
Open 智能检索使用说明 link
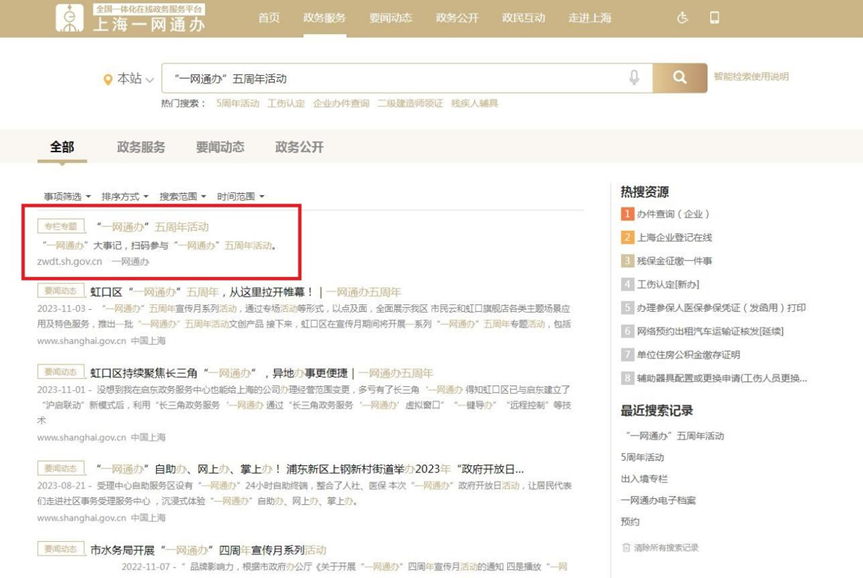(x=751, y=77)
